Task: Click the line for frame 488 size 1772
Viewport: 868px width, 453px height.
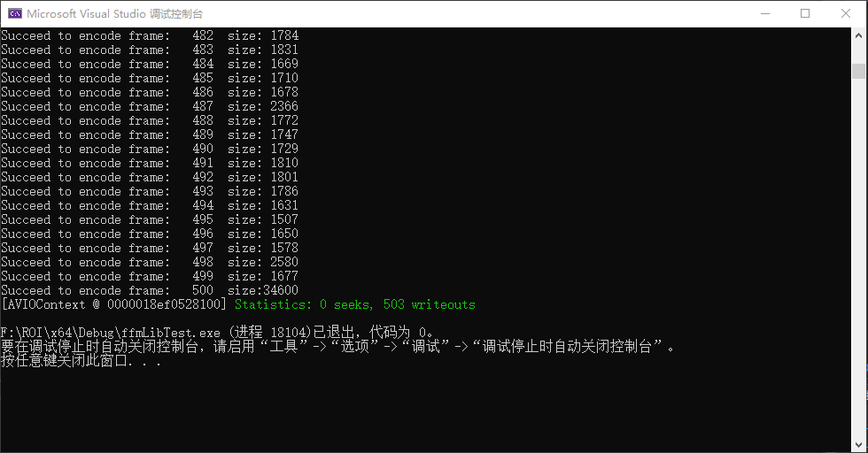Action: (x=150, y=120)
